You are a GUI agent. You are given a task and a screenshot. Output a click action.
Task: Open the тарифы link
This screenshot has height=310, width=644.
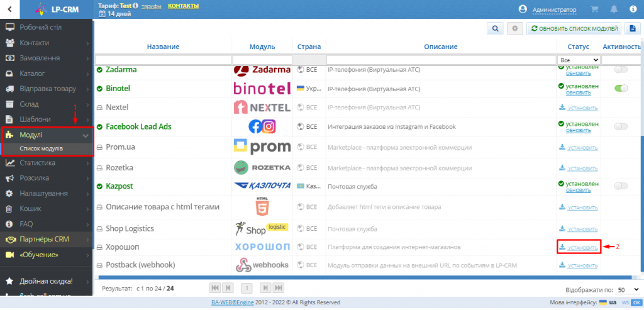point(152,6)
